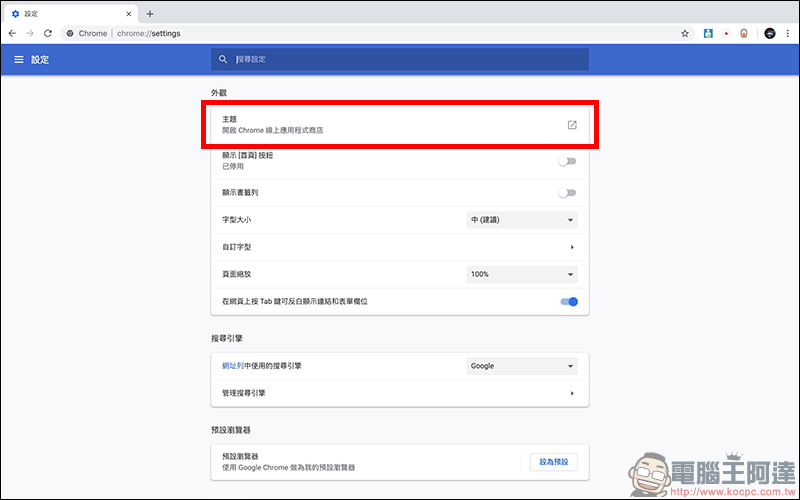Select the 設定 browser tab
The width and height of the screenshot is (800, 500).
pyautogui.click(x=70, y=14)
